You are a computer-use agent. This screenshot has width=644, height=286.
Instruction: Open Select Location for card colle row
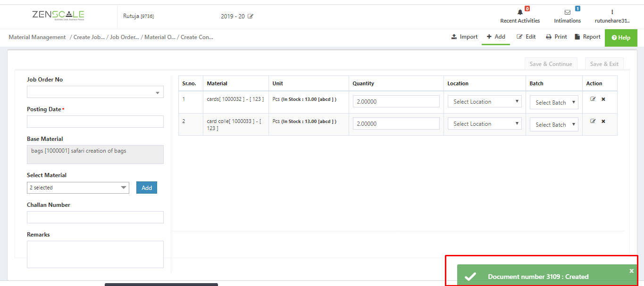(x=485, y=123)
